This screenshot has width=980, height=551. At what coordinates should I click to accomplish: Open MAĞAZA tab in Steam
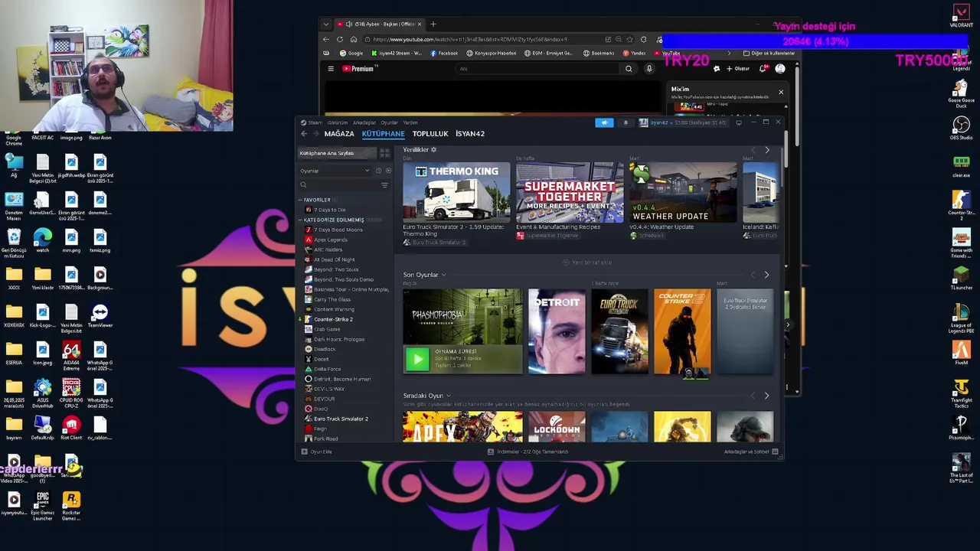pyautogui.click(x=339, y=134)
